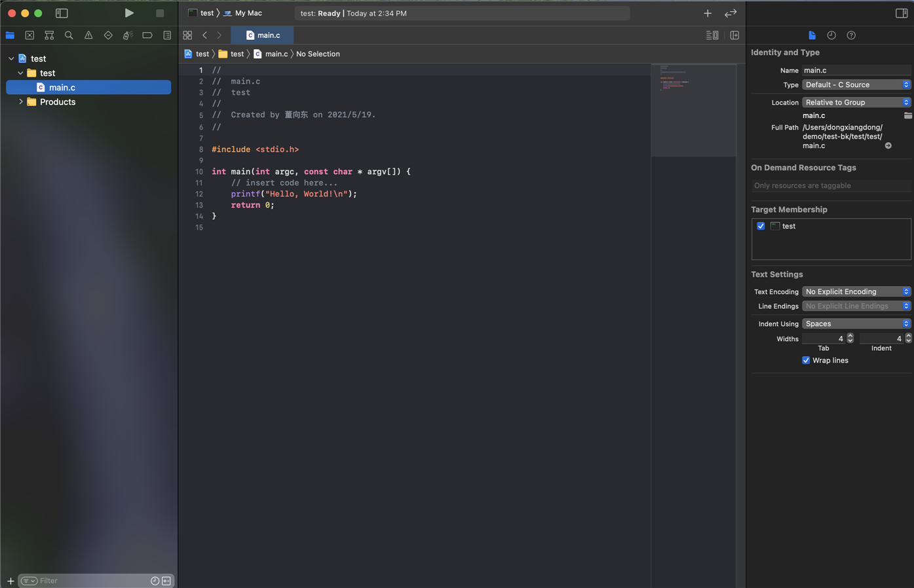Show only recently edited files

tap(155, 581)
